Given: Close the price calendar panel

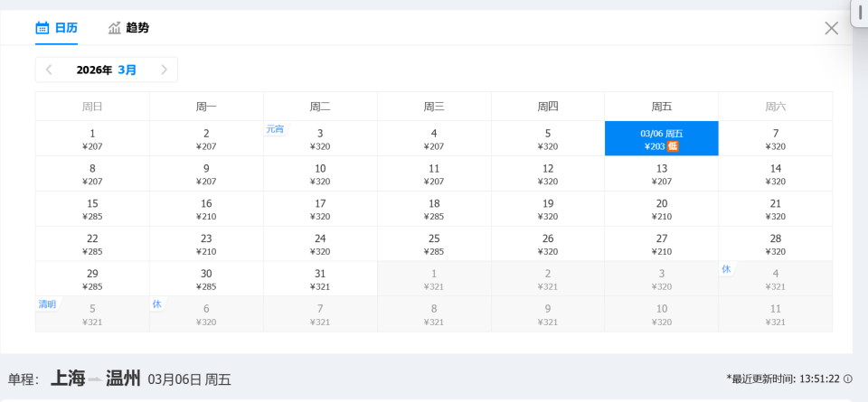Looking at the screenshot, I should pyautogui.click(x=832, y=28).
